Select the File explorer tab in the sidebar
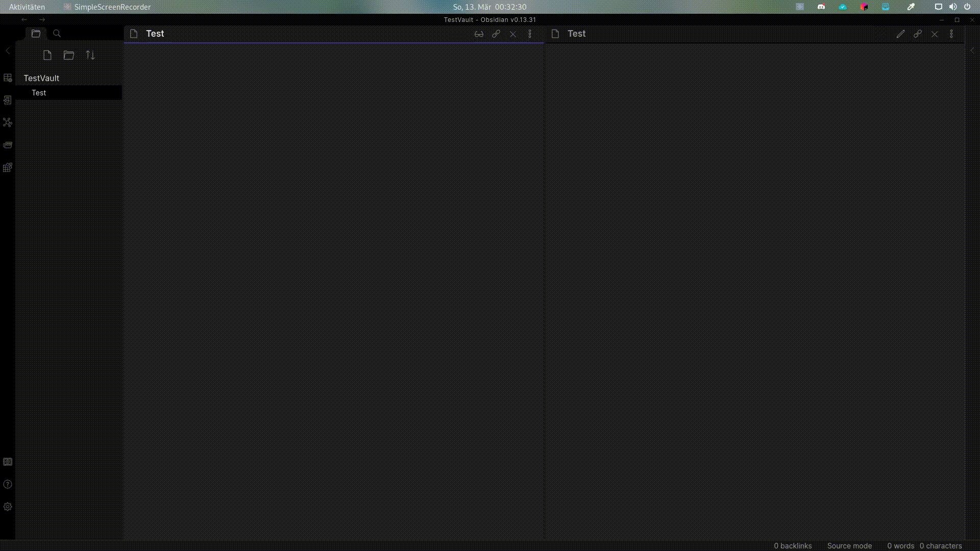The height and width of the screenshot is (551, 980). 36,34
